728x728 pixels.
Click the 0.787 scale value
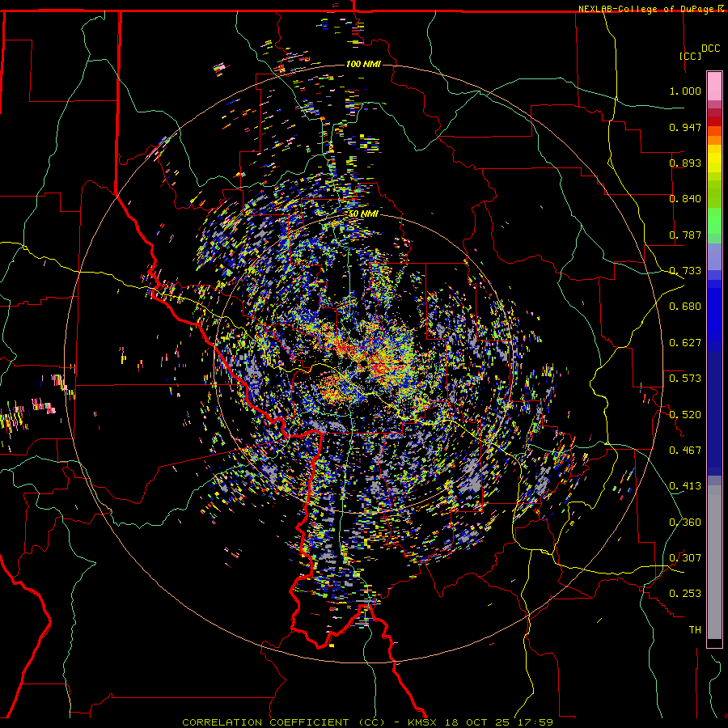(685, 235)
